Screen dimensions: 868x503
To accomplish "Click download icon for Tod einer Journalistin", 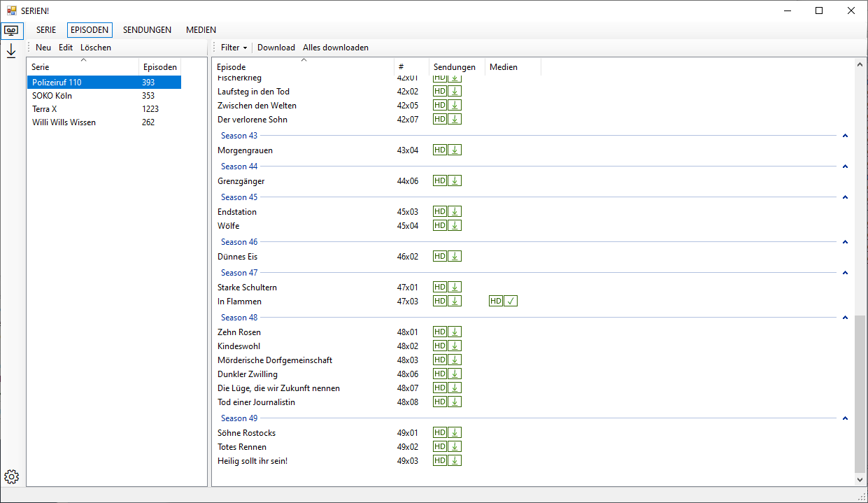I will pyautogui.click(x=455, y=402).
